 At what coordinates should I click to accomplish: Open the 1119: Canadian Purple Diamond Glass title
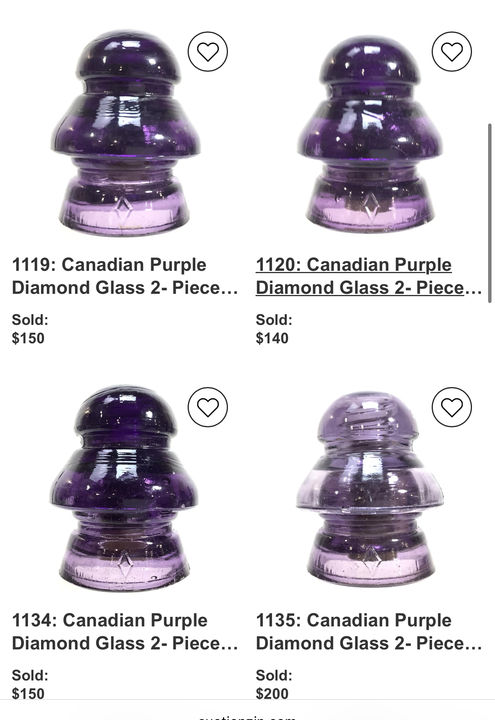(125, 276)
